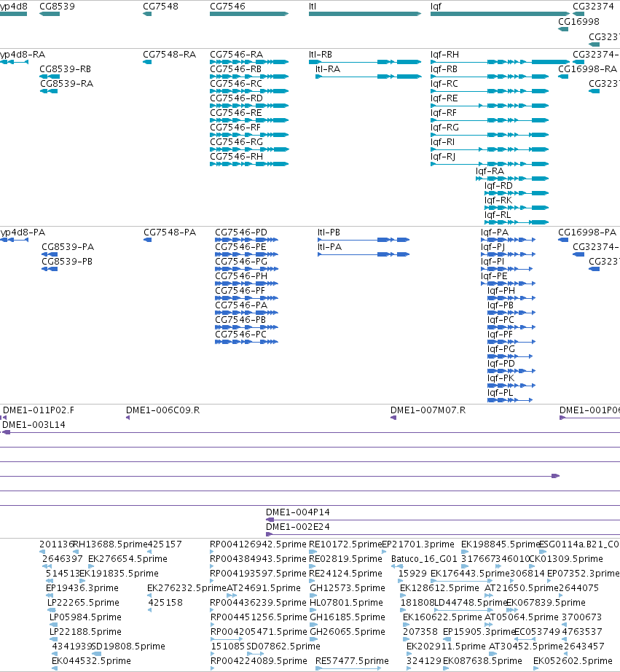This screenshot has width=620, height=672.
Task: Select transcript lqf-RK
Action: (498, 200)
